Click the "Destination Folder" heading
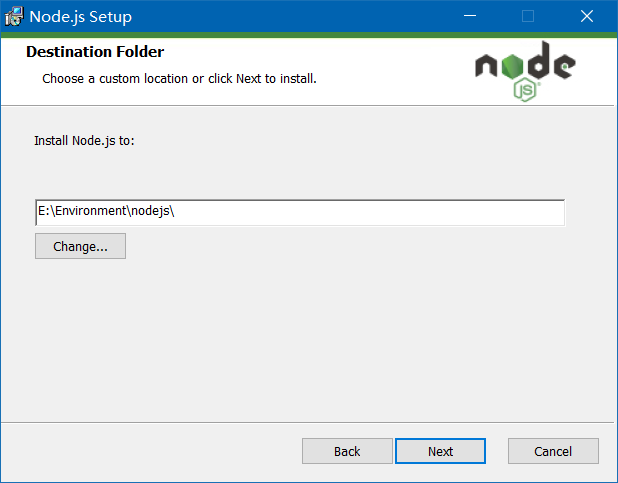The image size is (618, 483). tap(95, 52)
